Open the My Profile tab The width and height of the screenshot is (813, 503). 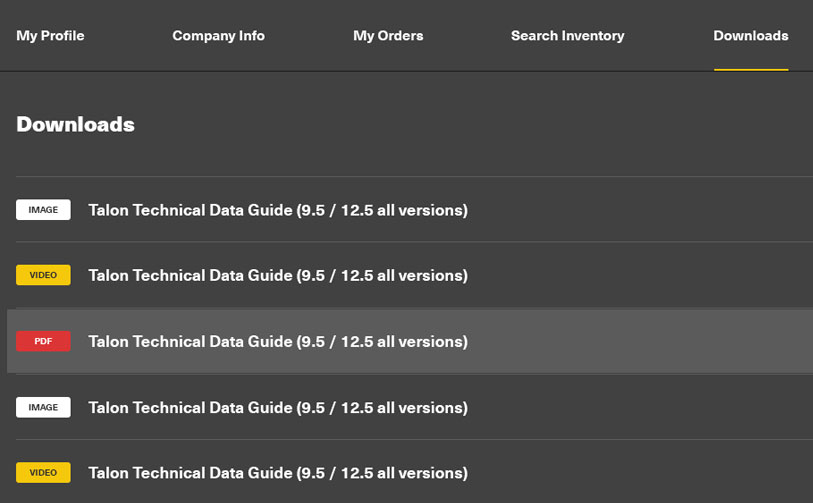50,36
